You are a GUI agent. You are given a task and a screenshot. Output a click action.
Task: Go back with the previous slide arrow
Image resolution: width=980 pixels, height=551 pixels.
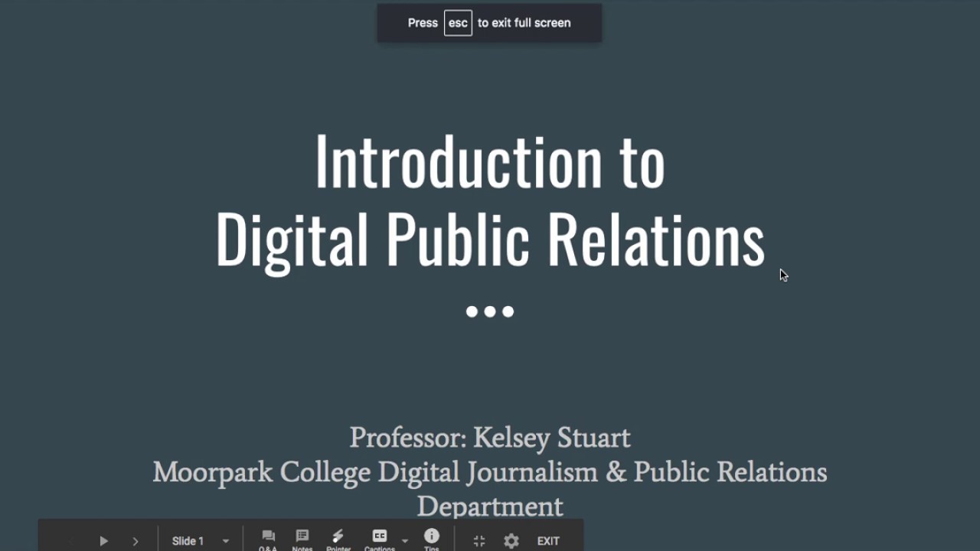tap(70, 541)
